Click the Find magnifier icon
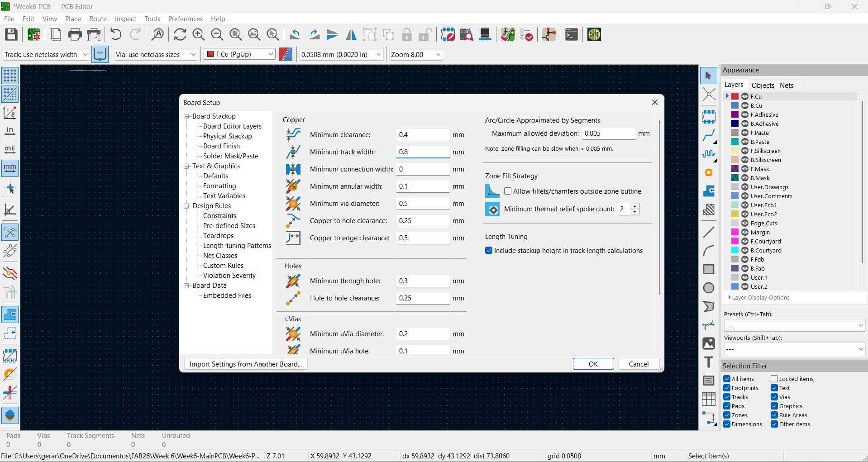The image size is (868, 462). (x=157, y=35)
